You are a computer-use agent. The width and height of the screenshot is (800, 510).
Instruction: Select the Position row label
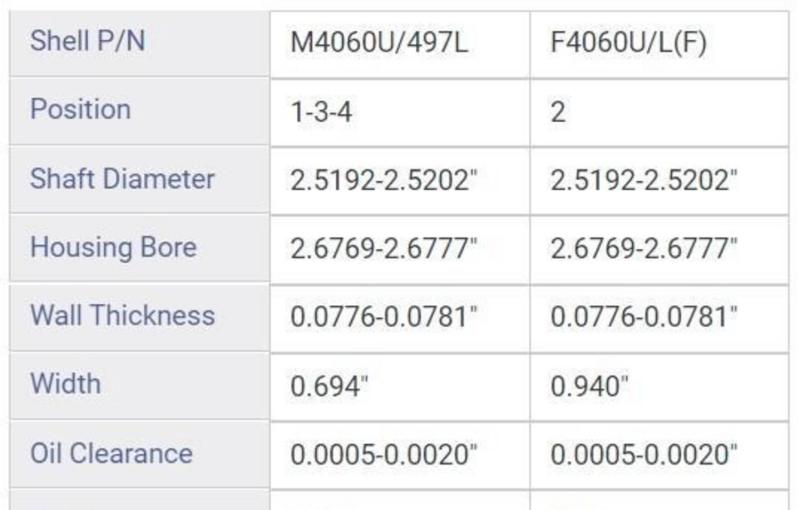pyautogui.click(x=80, y=109)
